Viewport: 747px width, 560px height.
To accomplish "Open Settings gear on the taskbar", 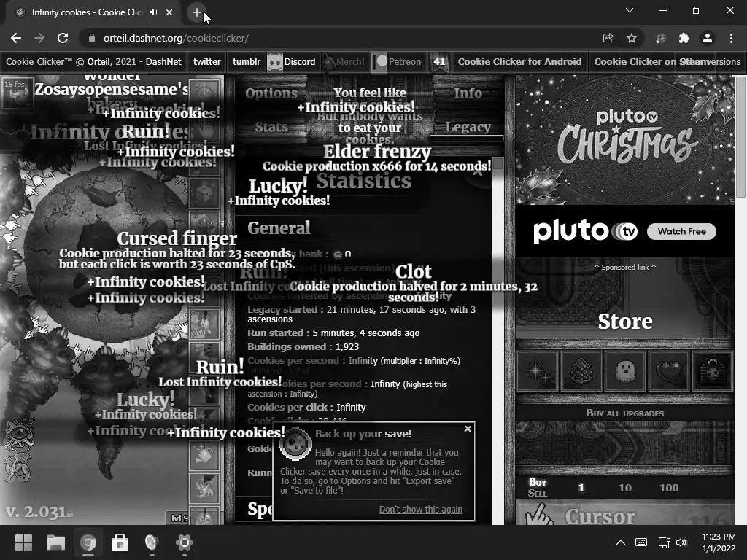I will coord(184,542).
